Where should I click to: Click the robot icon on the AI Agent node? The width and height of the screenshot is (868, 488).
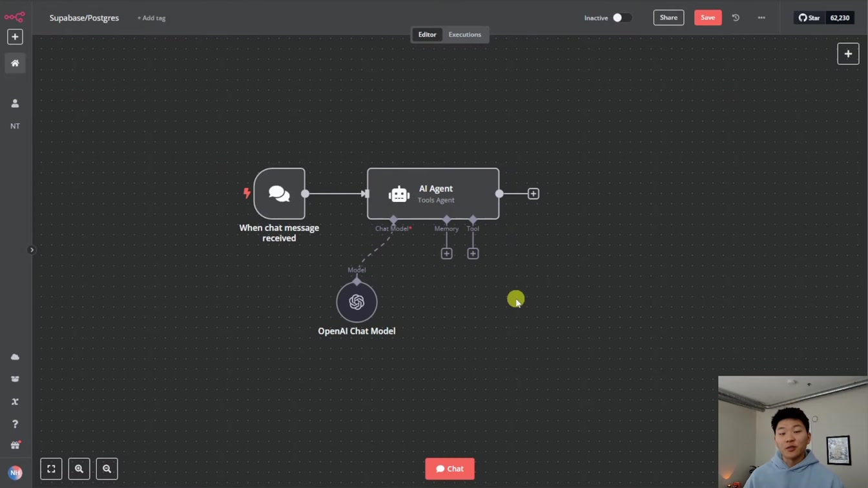pos(399,194)
